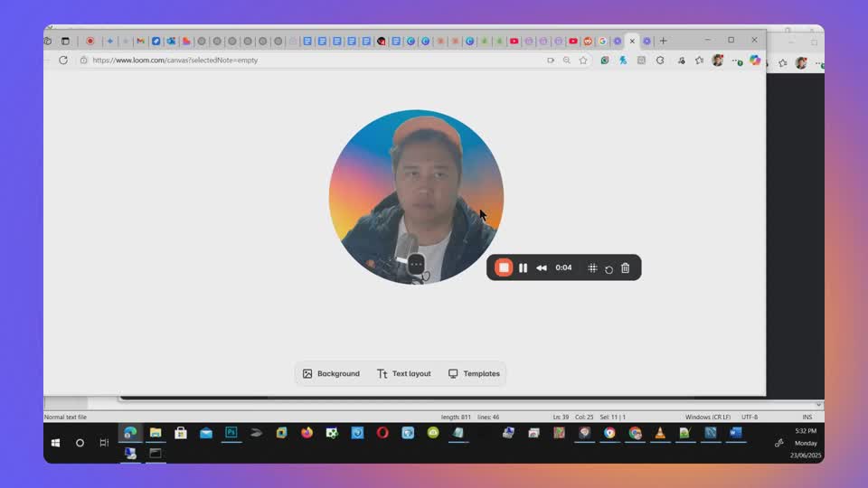This screenshot has height=488, width=868.
Task: Pause the recording
Action: (x=523, y=267)
